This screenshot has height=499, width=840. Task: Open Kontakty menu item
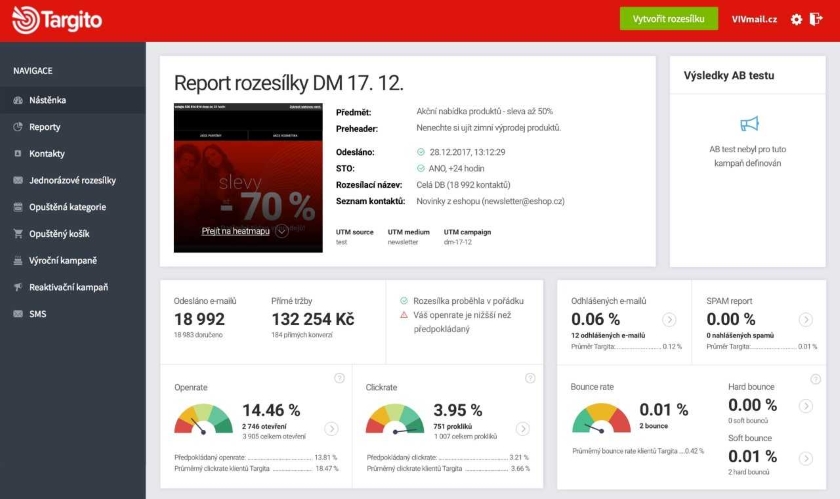tap(73, 153)
